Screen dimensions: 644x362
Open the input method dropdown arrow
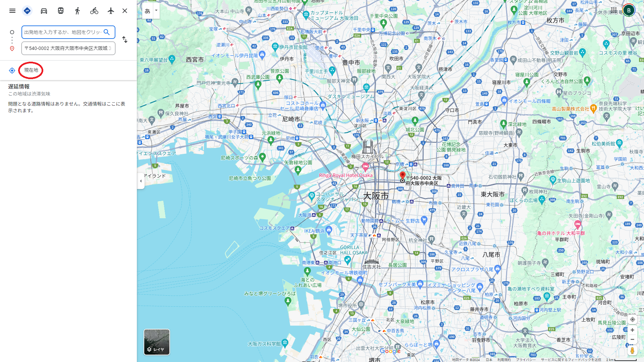156,10
